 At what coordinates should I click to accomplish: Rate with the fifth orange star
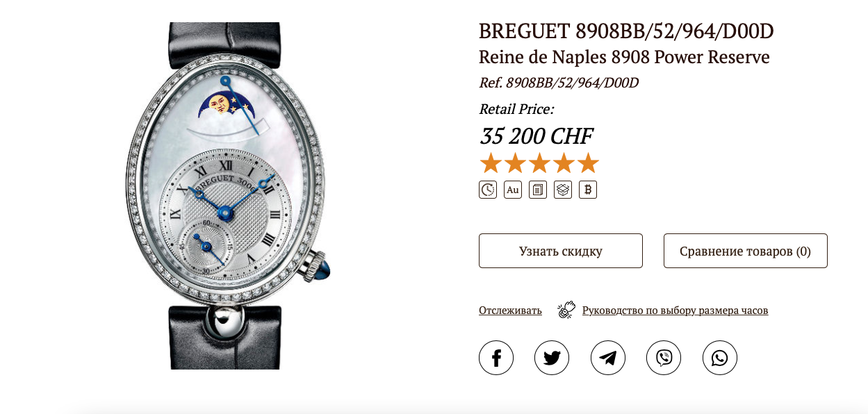coord(588,163)
